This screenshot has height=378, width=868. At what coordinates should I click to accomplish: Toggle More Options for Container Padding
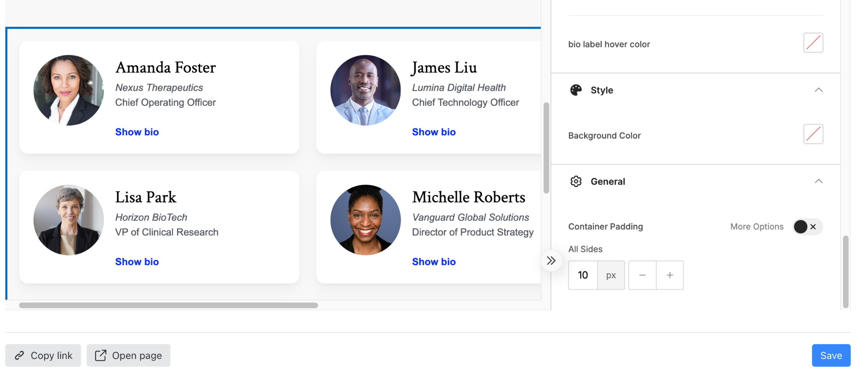[808, 227]
